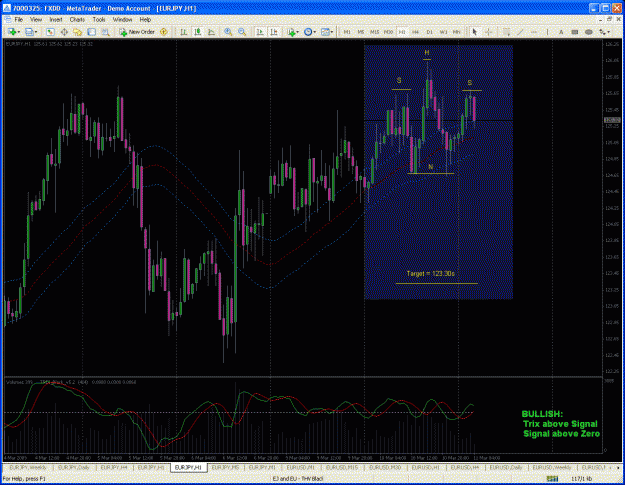The height and width of the screenshot is (485, 625).
Task: Switch to the EURJPY,M5 chart tab
Action: [x=225, y=467]
